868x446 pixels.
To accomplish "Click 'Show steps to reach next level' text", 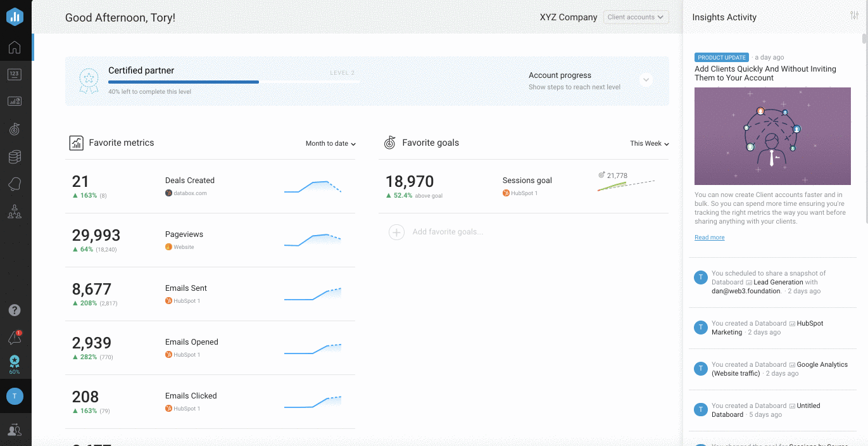I will 575,87.
